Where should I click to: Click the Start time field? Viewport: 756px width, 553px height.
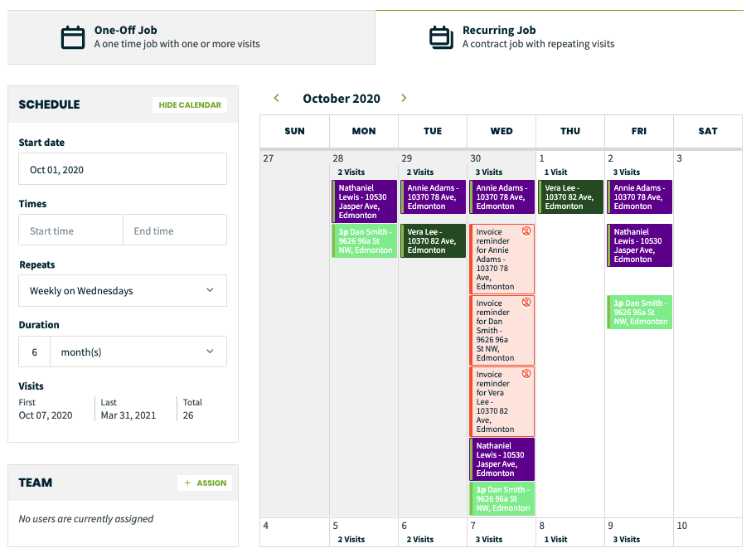[71, 230]
